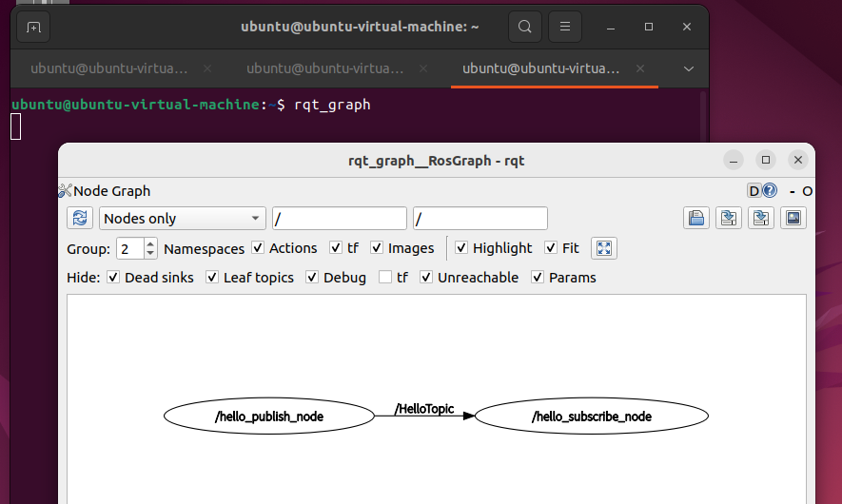
Task: Close the terminal window
Action: pos(687,27)
